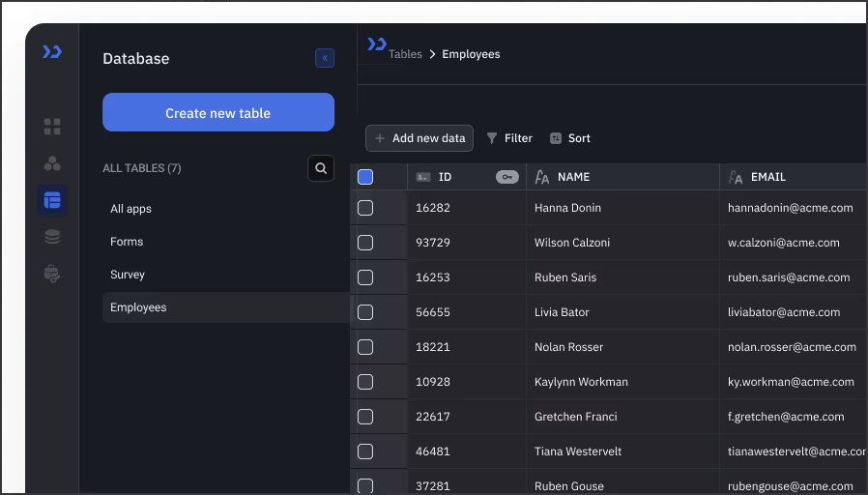Select the Employees table in list
868x495 pixels.
138,307
